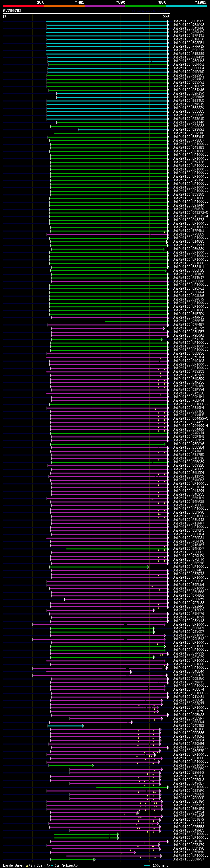Select hit label UniRef100_Q336U3
Screen dimensions: 210x868
tap(188, 112)
